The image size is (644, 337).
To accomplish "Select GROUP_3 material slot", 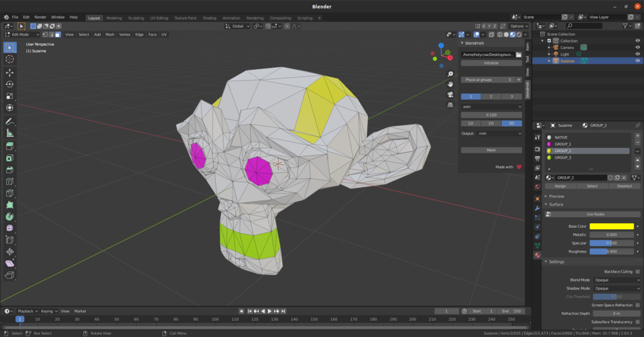I will pyautogui.click(x=588, y=157).
